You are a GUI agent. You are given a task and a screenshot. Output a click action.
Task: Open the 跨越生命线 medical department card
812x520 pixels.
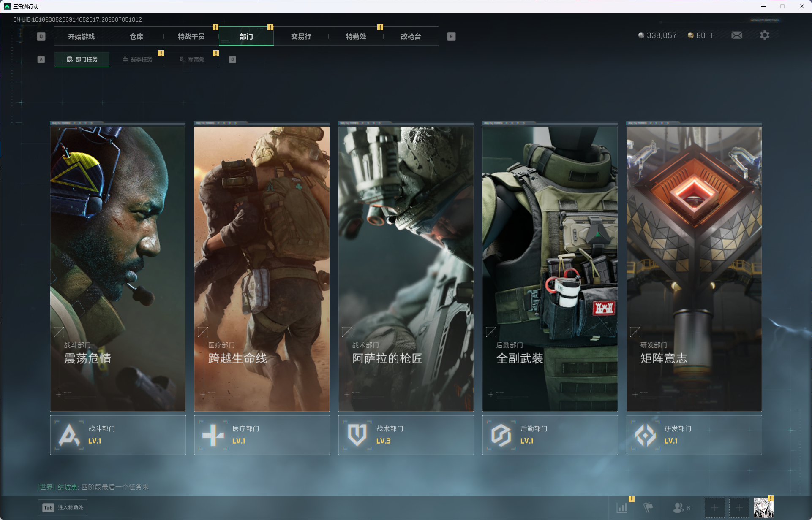(262, 269)
